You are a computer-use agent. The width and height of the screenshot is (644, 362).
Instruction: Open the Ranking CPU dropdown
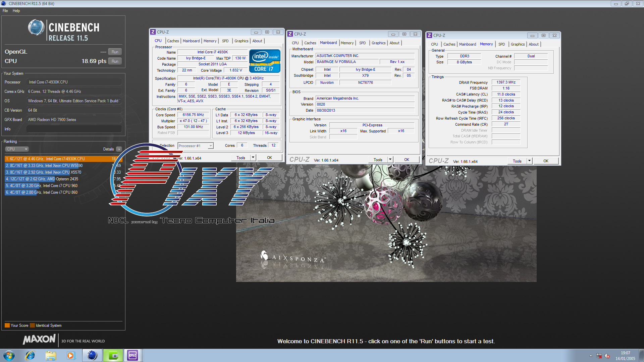point(17,149)
